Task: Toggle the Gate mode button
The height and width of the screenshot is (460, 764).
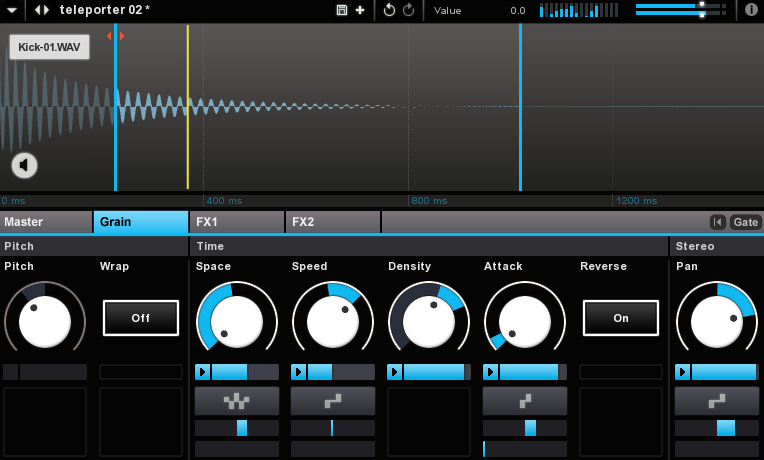Action: pyautogui.click(x=746, y=222)
